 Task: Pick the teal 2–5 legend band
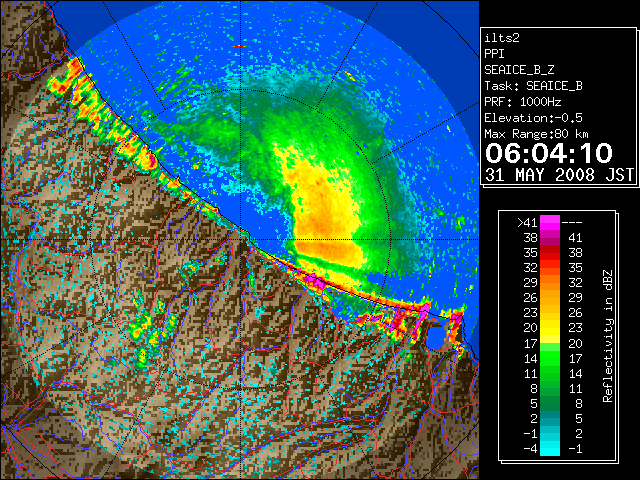(x=550, y=418)
